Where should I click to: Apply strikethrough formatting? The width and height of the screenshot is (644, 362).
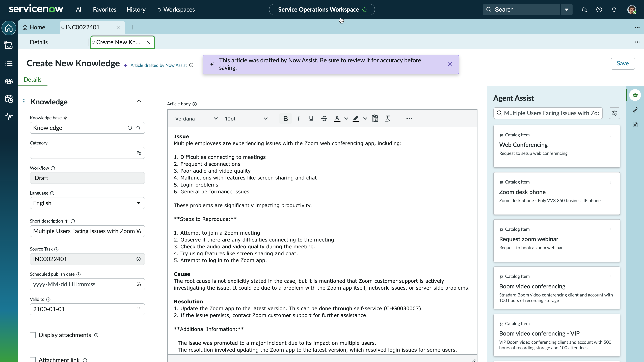tap(324, 119)
